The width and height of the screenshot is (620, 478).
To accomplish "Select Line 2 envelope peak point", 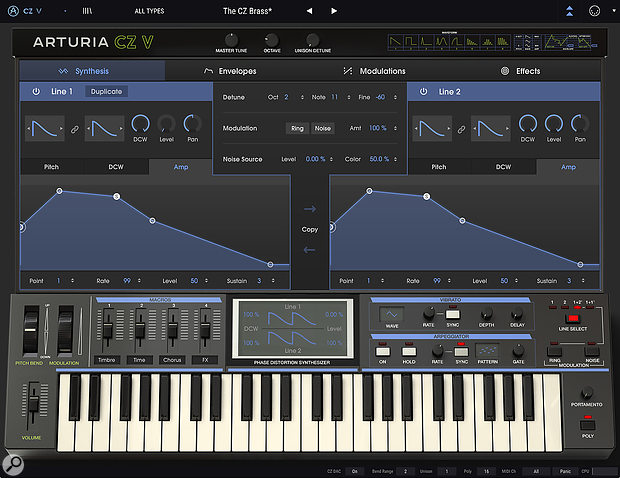I will (369, 191).
